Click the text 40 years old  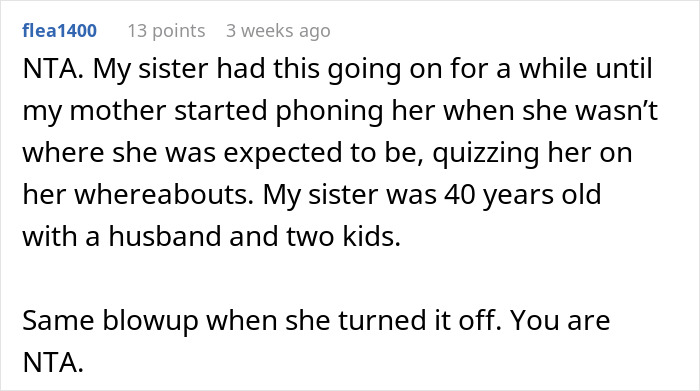click(x=523, y=195)
